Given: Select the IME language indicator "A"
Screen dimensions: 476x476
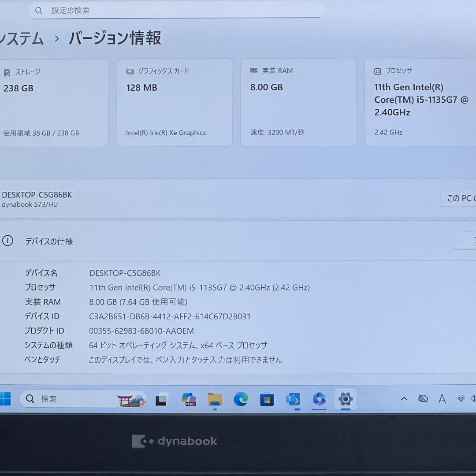Looking at the screenshot, I should click(x=442, y=398).
